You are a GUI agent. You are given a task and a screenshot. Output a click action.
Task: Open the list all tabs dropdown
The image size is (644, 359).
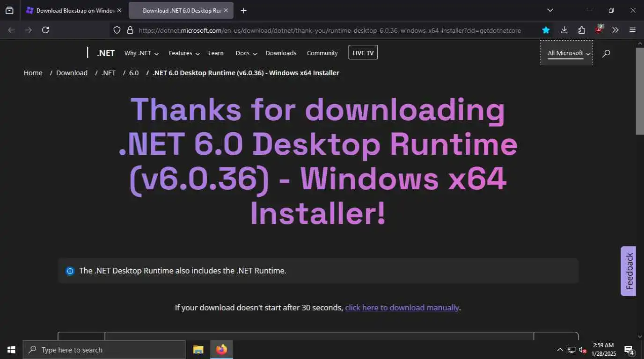click(x=550, y=10)
